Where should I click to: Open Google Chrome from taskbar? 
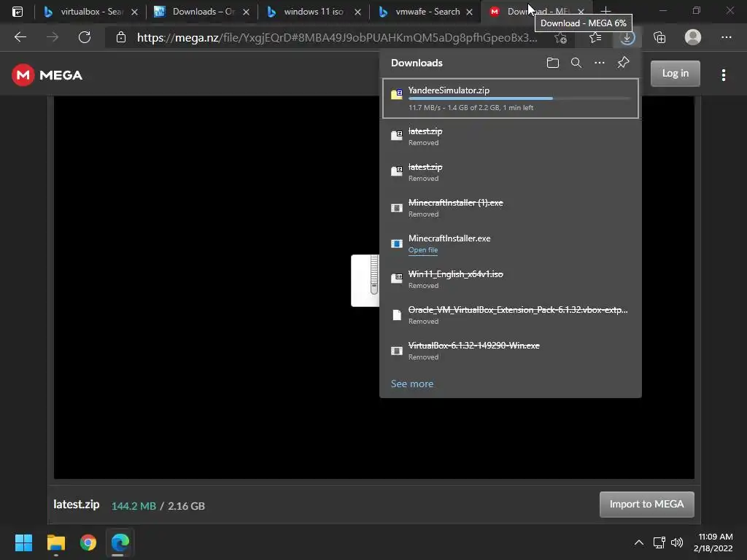[x=88, y=542]
